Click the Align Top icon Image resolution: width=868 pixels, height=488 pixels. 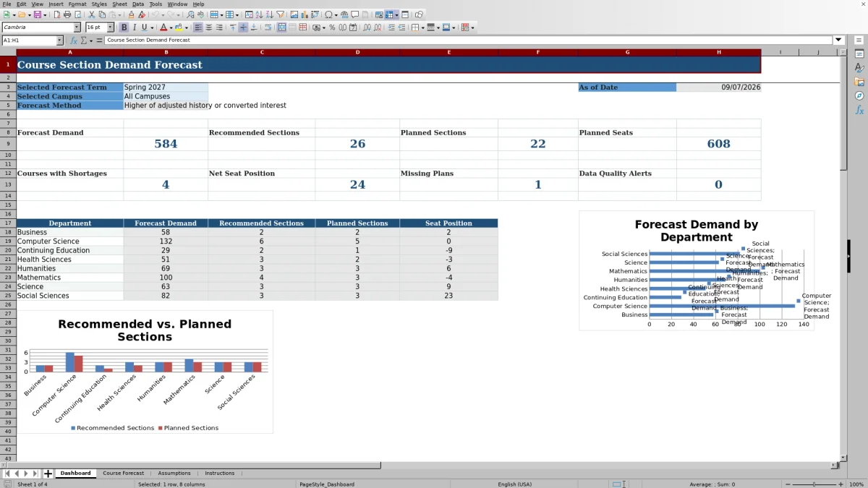(x=233, y=27)
